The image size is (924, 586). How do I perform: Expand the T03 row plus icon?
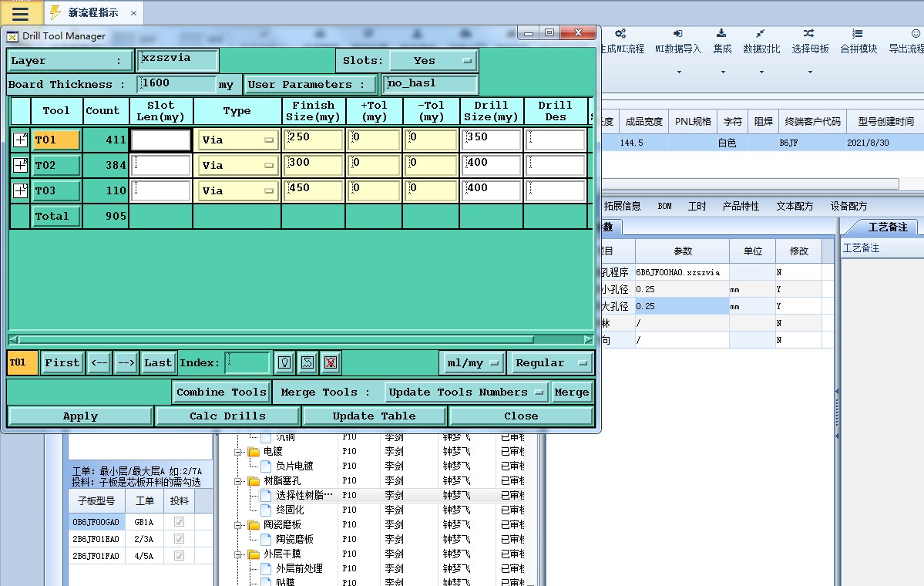coord(21,190)
